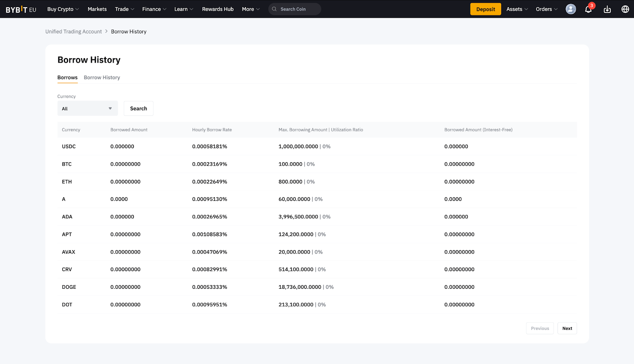The width and height of the screenshot is (634, 364).
Task: Click the Search button
Action: pyautogui.click(x=138, y=109)
